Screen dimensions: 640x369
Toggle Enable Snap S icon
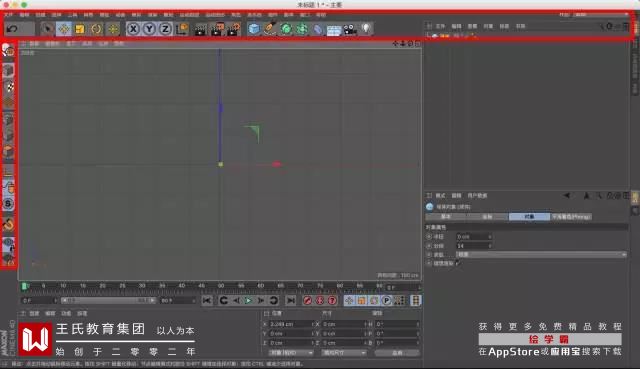click(8, 204)
